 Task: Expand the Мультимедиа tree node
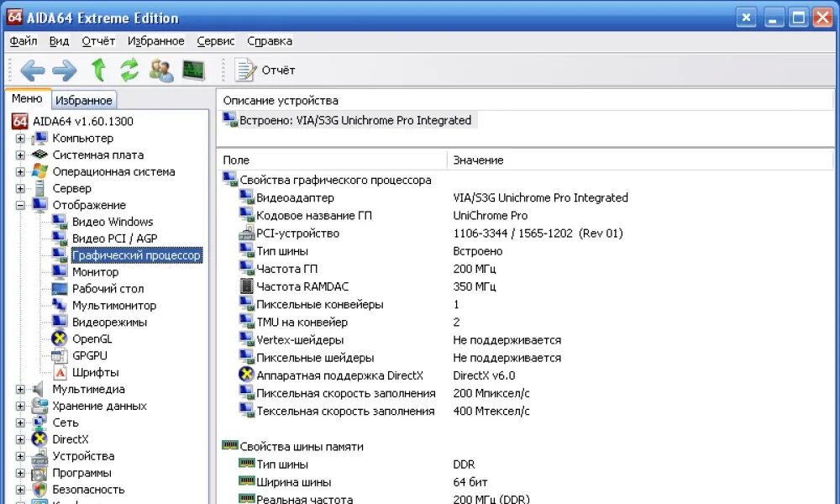tap(20, 390)
